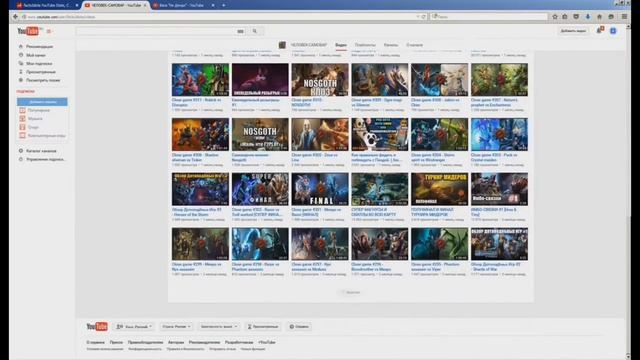Open Рекомендации in the left sidebar
This screenshot has width=640, height=360.
(x=40, y=47)
